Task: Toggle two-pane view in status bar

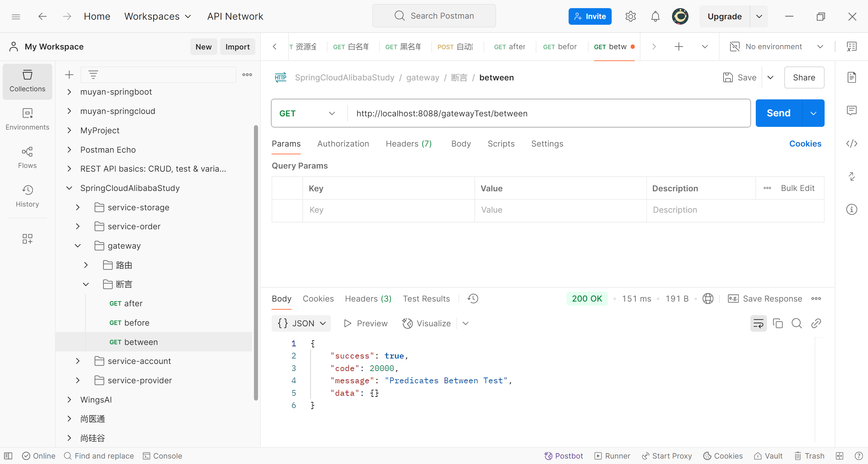Action: point(840,456)
